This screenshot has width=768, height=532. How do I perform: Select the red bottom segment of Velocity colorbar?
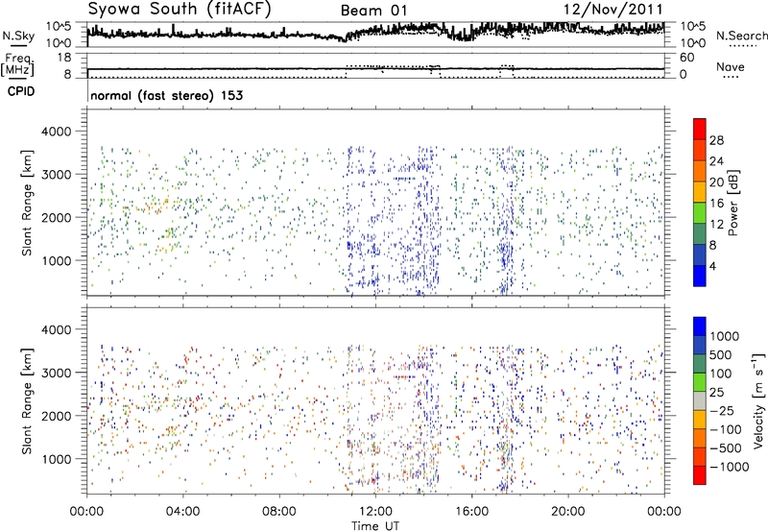click(700, 475)
